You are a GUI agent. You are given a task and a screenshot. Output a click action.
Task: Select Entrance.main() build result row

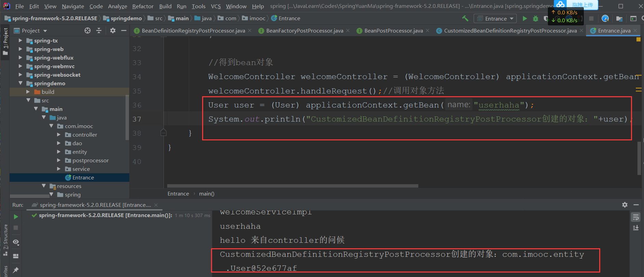coord(121,215)
